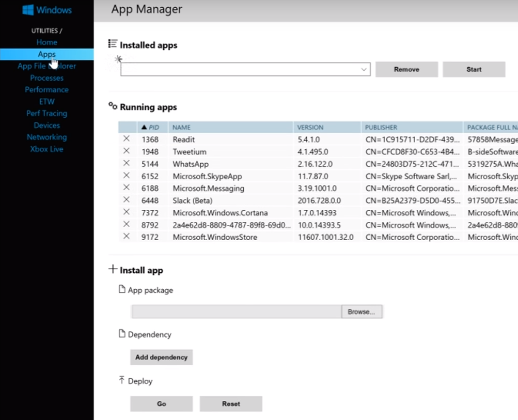Click PID 6188 cell
The image size is (518, 420).
point(150,189)
